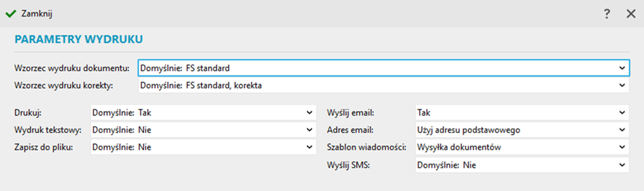
Task: Click the 'Domyślnie: FS standard' combo field
Action: [x=384, y=68]
